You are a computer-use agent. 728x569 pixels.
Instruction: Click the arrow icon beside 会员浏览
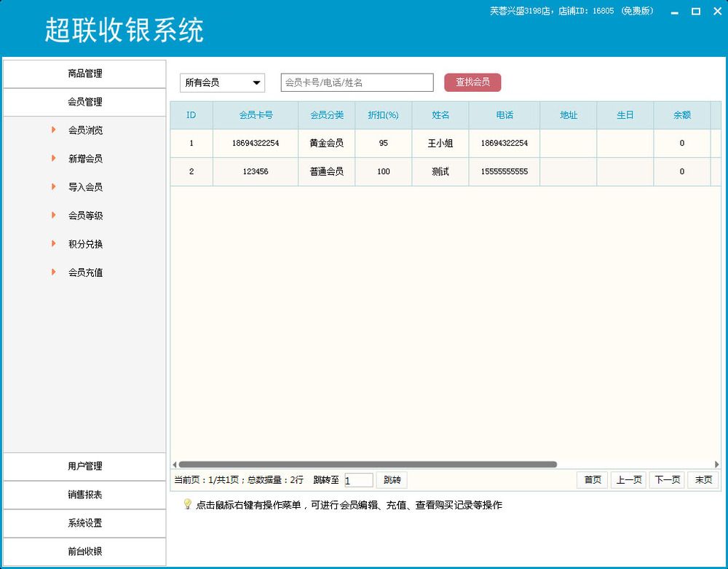click(x=54, y=130)
